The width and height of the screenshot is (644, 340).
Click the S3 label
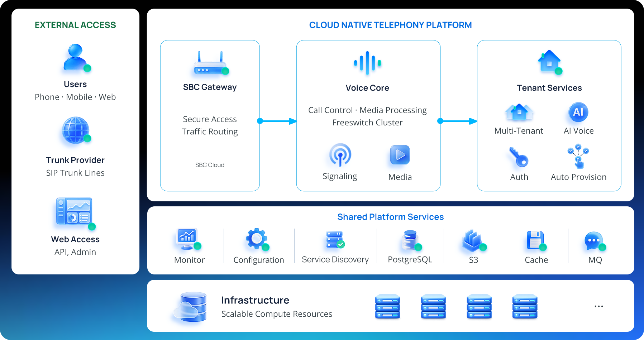tap(473, 260)
